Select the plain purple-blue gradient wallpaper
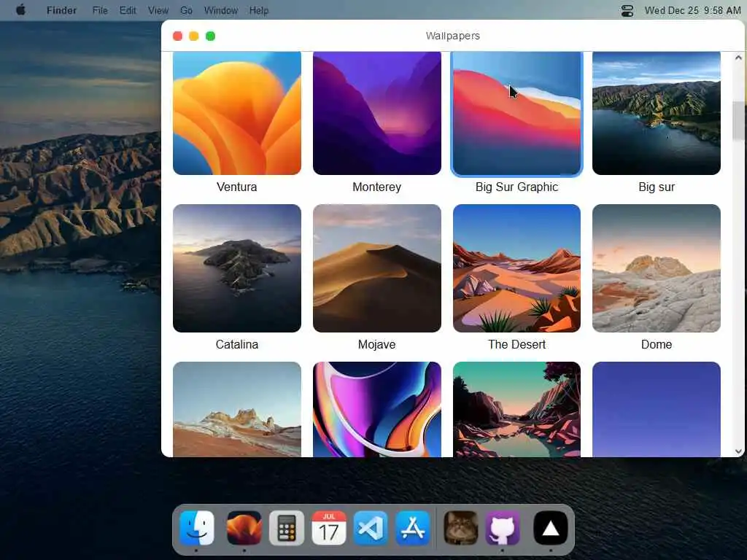 point(657,409)
